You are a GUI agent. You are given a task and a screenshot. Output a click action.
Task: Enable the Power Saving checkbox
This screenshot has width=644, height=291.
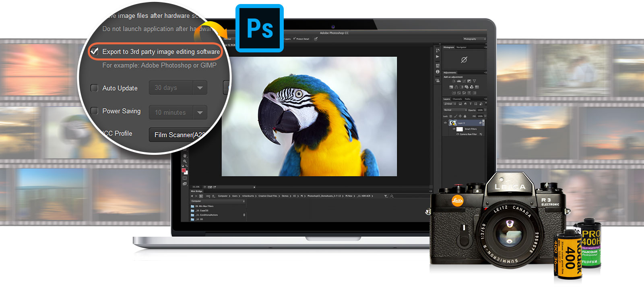[x=94, y=111]
